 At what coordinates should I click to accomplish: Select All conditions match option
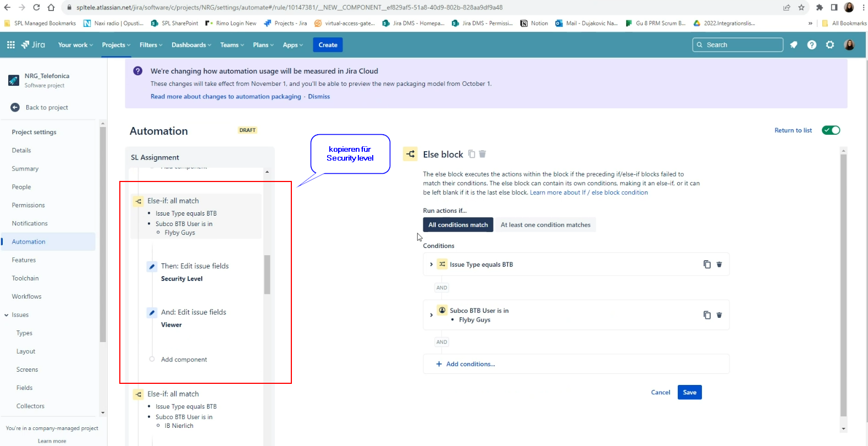(458, 225)
